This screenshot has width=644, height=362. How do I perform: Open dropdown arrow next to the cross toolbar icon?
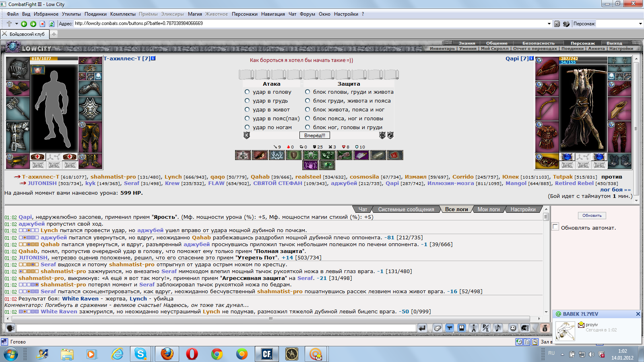pos(17,24)
